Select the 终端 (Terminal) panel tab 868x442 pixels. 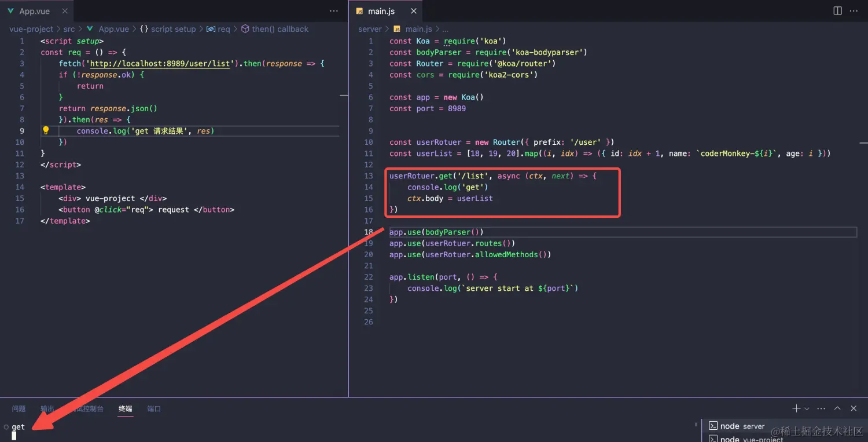click(126, 408)
